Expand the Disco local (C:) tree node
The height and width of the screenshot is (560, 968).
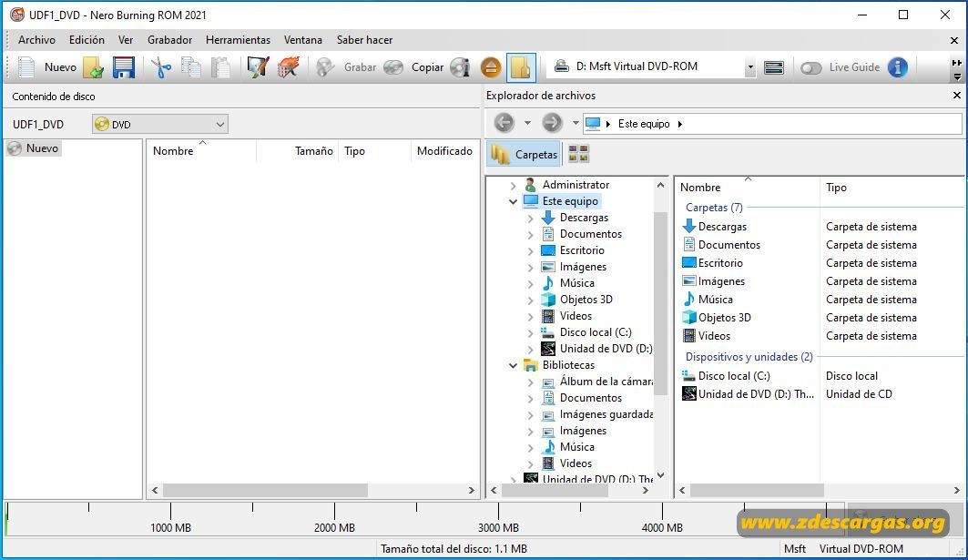tap(530, 332)
